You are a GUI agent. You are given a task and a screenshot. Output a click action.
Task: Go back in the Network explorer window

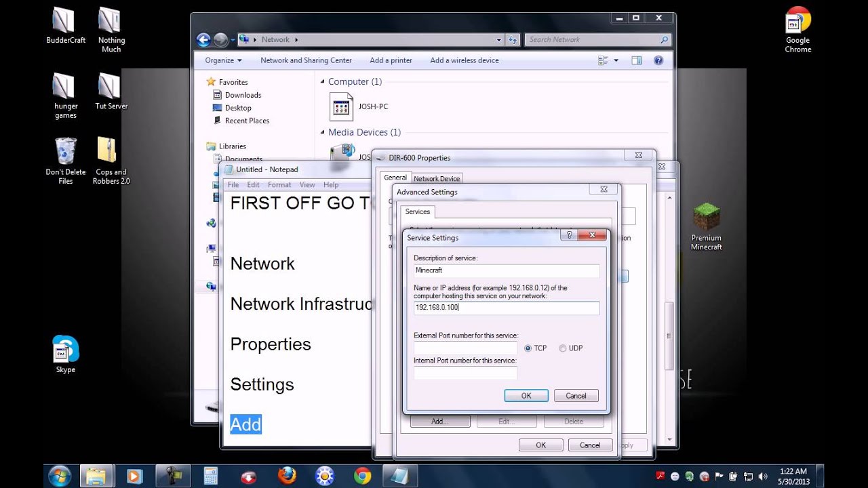click(x=203, y=40)
